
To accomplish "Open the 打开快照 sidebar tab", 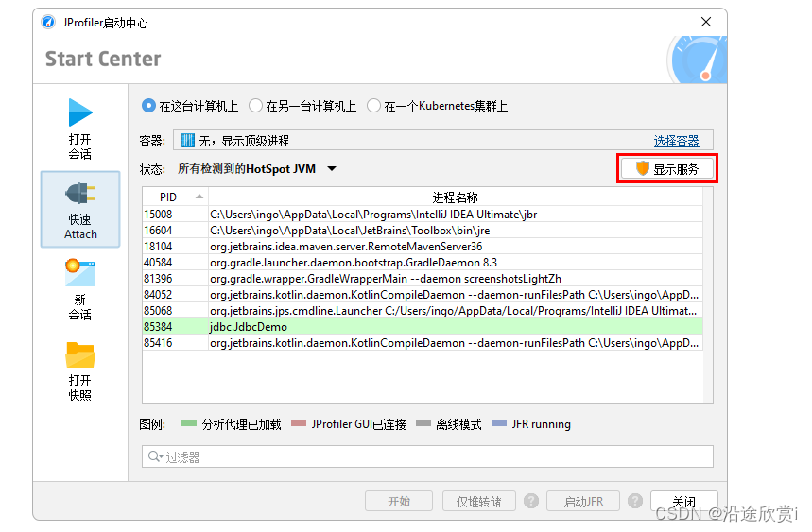I will tap(80, 370).
